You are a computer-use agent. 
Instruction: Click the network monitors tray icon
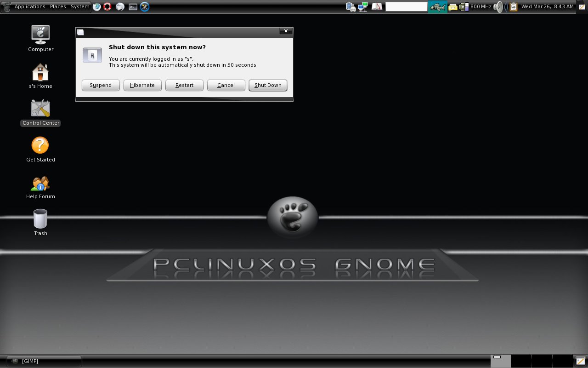(363, 6)
